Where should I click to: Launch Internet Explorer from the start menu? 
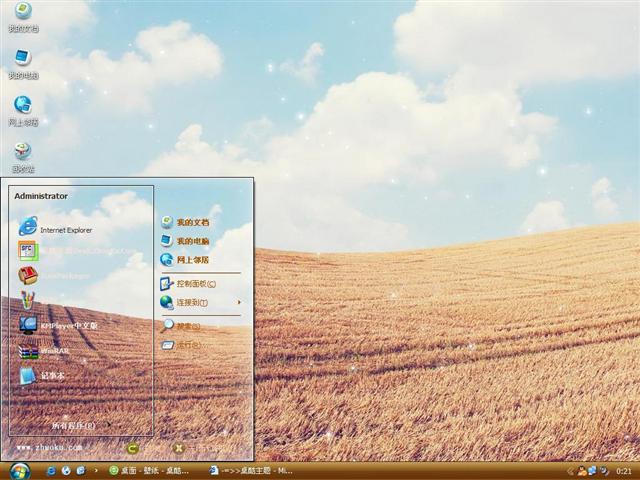[56, 227]
